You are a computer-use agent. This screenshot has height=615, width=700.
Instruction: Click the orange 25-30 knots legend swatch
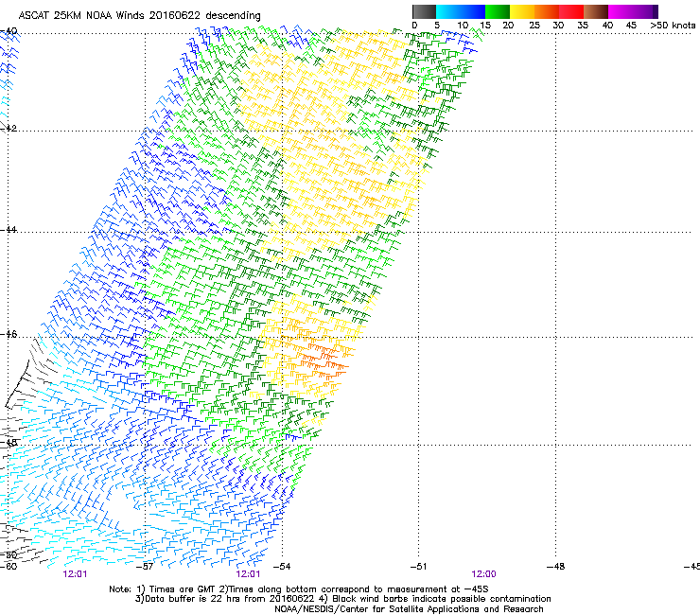547,11
